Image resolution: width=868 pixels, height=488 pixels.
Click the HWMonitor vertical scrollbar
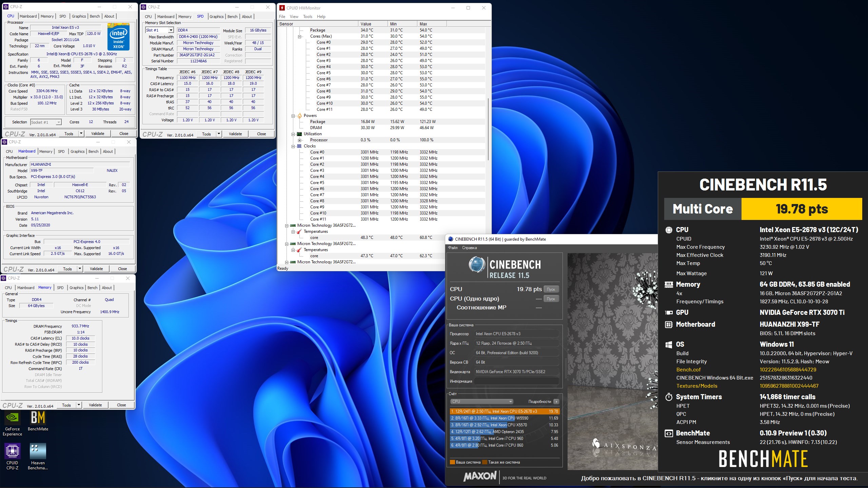coord(488,129)
